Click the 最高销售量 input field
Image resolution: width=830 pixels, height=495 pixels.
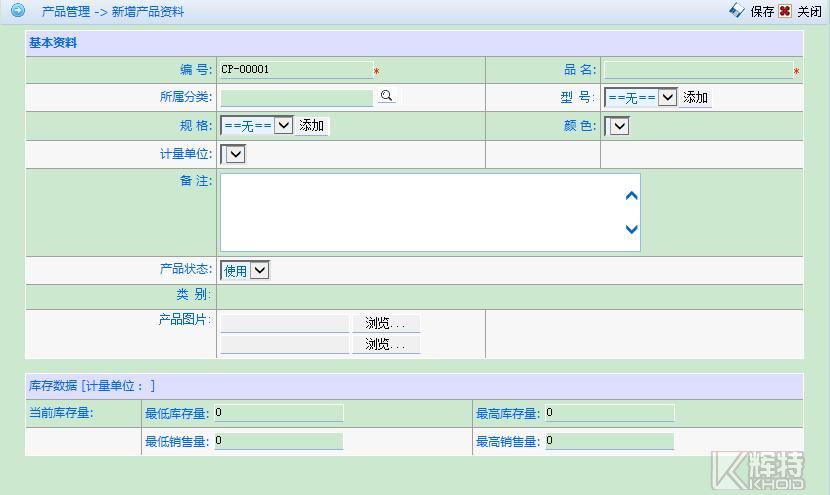(609, 441)
